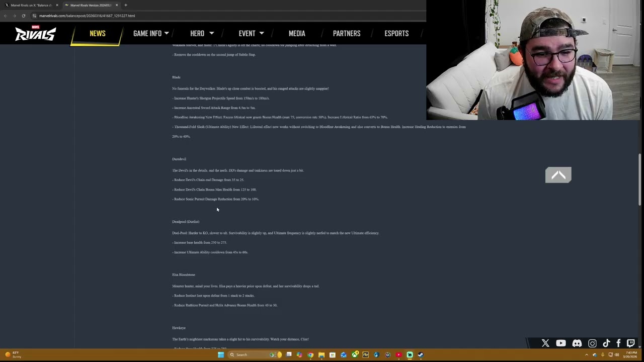
Task: Open the clock showing 7:43 PM
Action: 629,355
